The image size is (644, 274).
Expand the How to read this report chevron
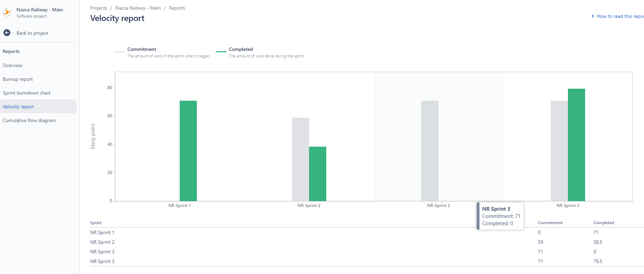(x=593, y=16)
